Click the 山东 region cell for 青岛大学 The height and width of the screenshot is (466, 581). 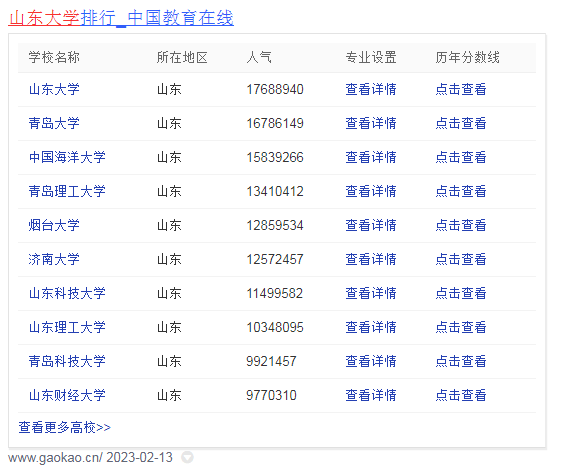tap(169, 123)
